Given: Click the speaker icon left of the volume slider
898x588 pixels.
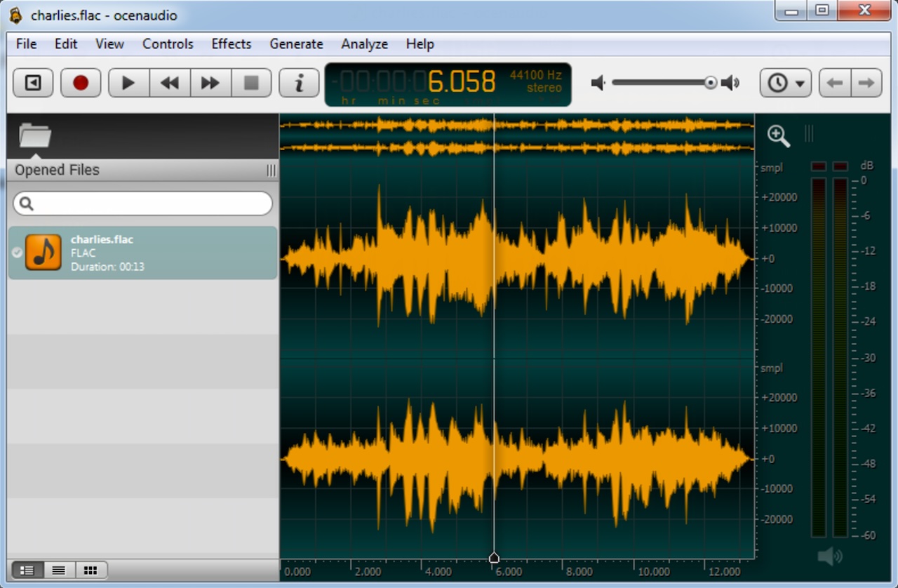Looking at the screenshot, I should click(x=598, y=82).
